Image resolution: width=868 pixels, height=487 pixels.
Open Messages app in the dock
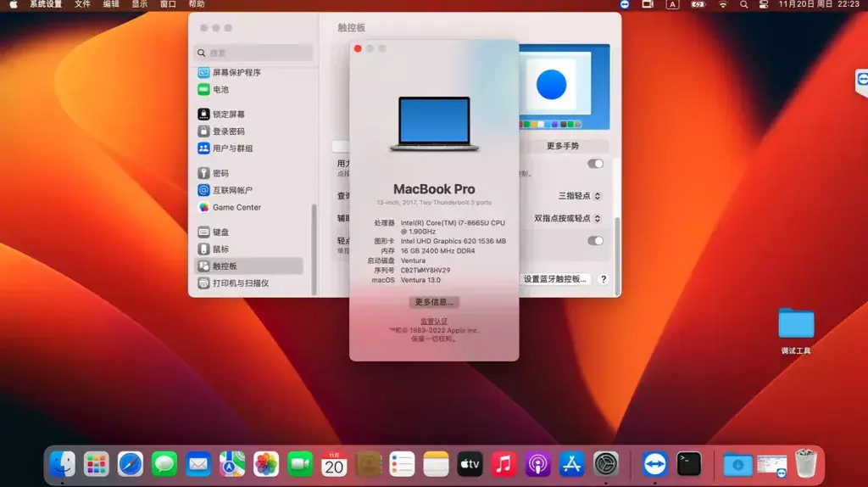[164, 464]
